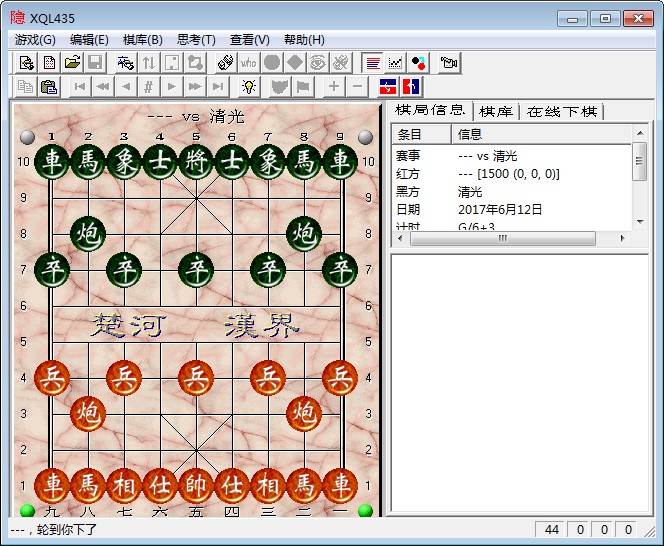
Task: Click the horizontal scrollbar thumb
Action: [x=503, y=238]
